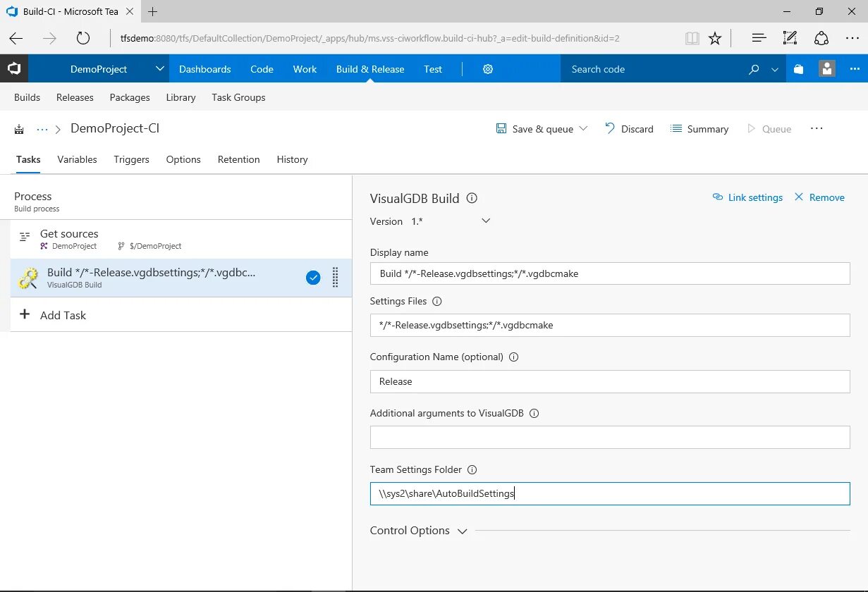Toggle the blue checkmark on VisualGDB task

pos(313,278)
